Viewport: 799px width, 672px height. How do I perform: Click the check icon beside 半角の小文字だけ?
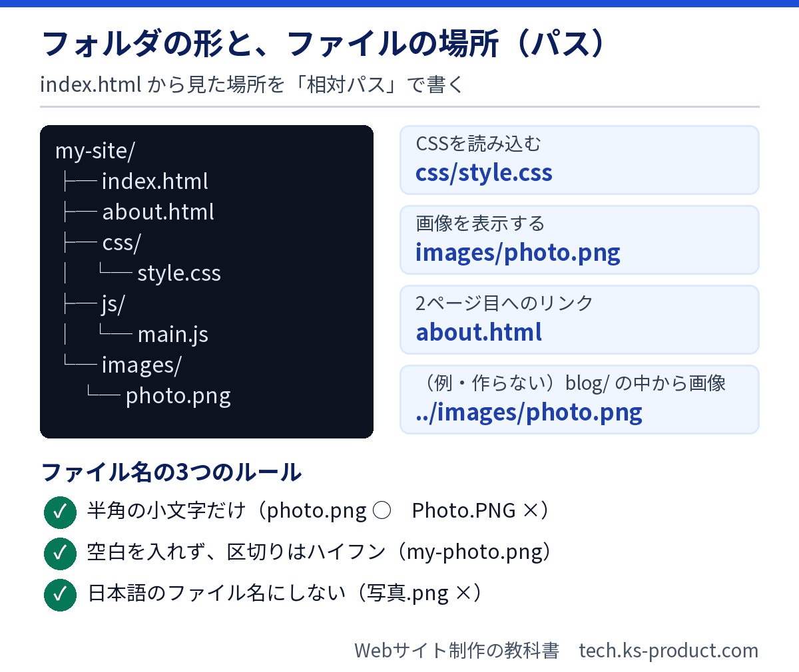[x=60, y=512]
